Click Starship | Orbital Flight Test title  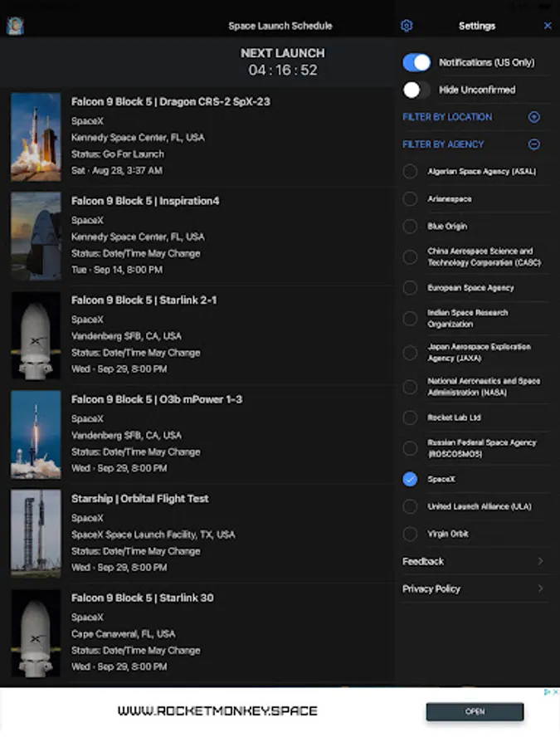point(140,498)
